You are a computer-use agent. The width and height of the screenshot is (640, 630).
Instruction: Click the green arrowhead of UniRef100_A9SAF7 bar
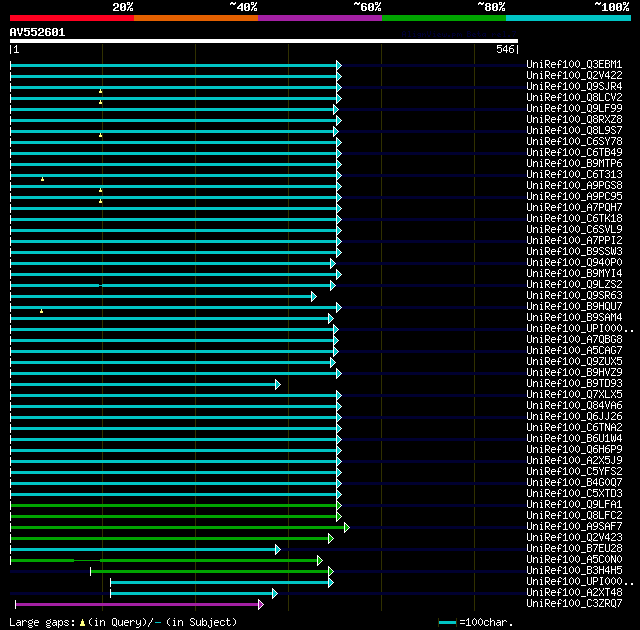pos(347,528)
